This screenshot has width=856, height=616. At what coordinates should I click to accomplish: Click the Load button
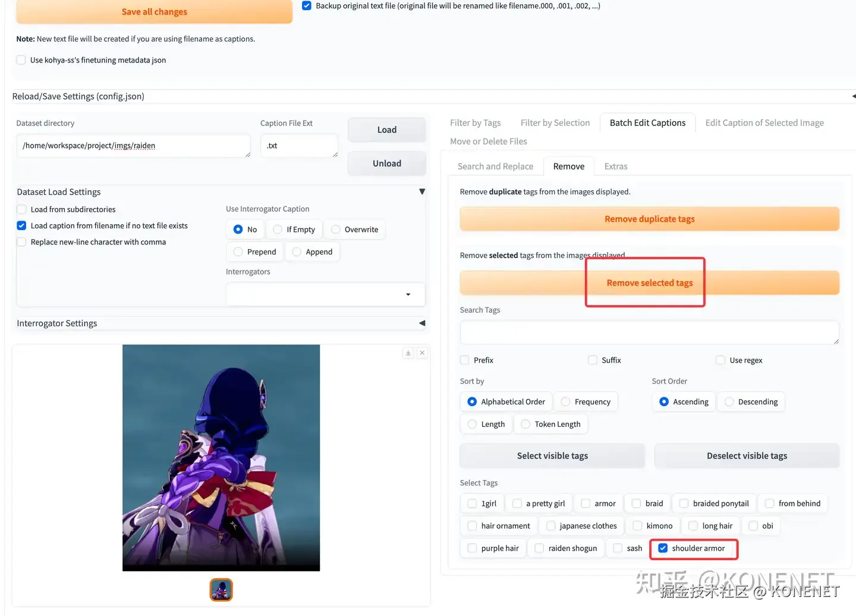(x=387, y=130)
